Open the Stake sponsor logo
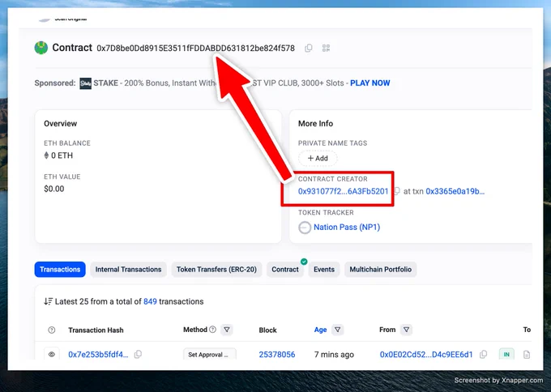551x392 pixels. tap(85, 83)
